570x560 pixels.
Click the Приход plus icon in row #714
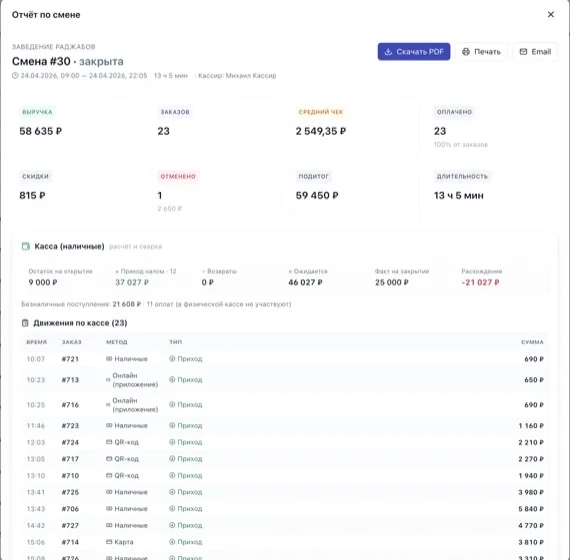pyautogui.click(x=172, y=542)
